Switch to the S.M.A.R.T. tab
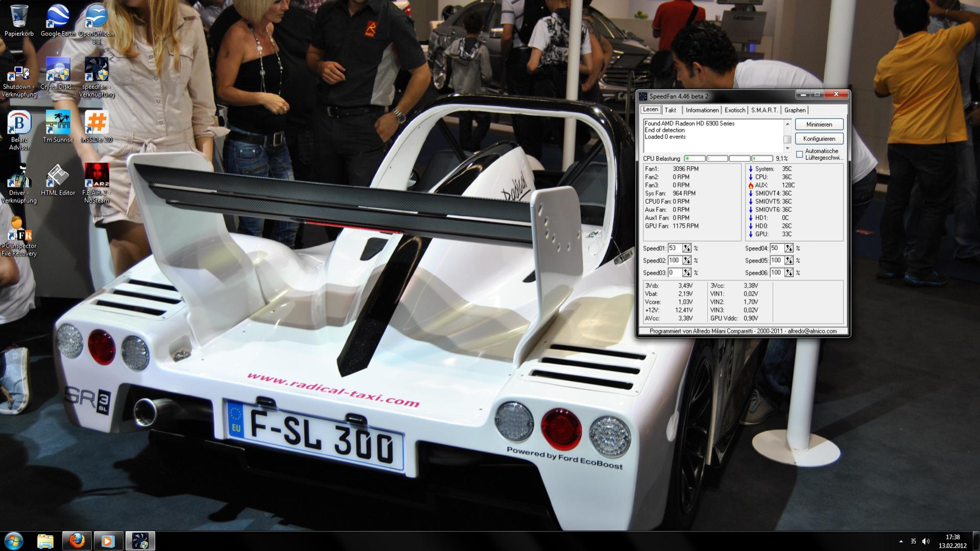 coord(764,110)
